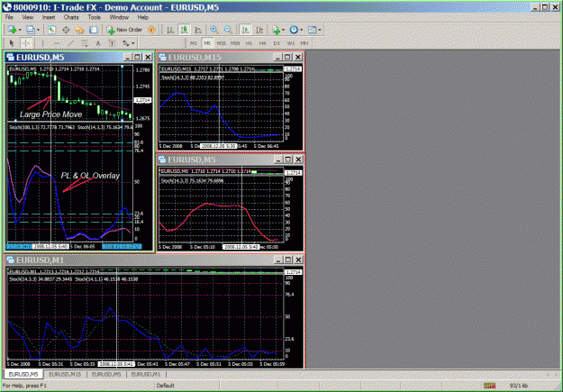Open the Market Watch window icon
Screen dimensions: 563x392
[51, 30]
